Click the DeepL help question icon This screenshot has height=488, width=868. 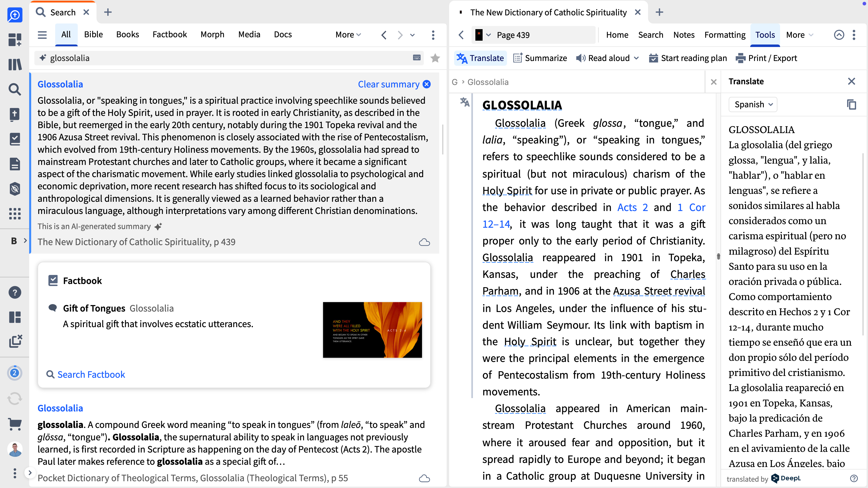854,479
